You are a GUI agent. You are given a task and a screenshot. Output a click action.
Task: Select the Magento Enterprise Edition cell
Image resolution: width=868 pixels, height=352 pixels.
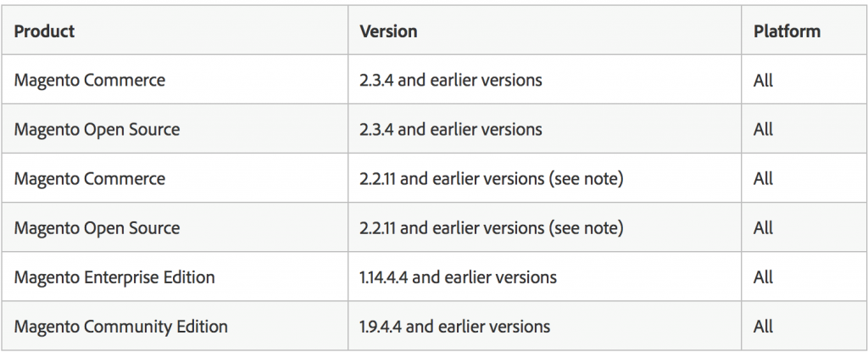pos(175,277)
